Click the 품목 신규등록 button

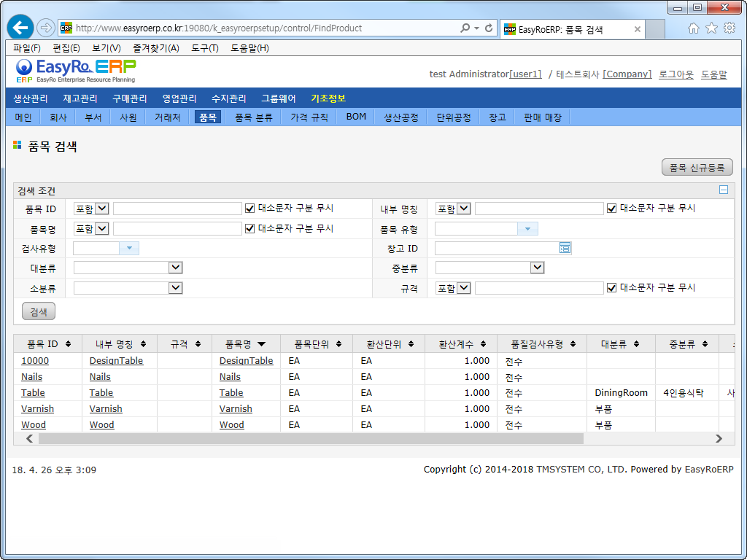[x=697, y=168]
